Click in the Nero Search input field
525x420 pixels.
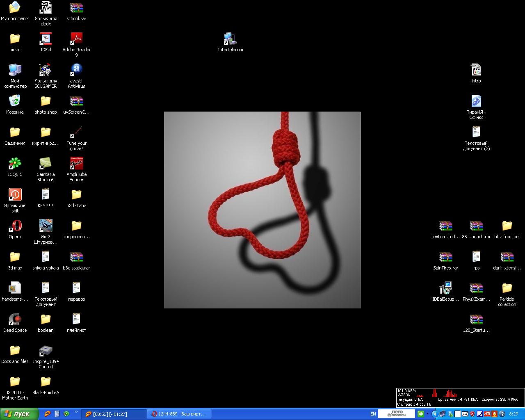pos(397,414)
